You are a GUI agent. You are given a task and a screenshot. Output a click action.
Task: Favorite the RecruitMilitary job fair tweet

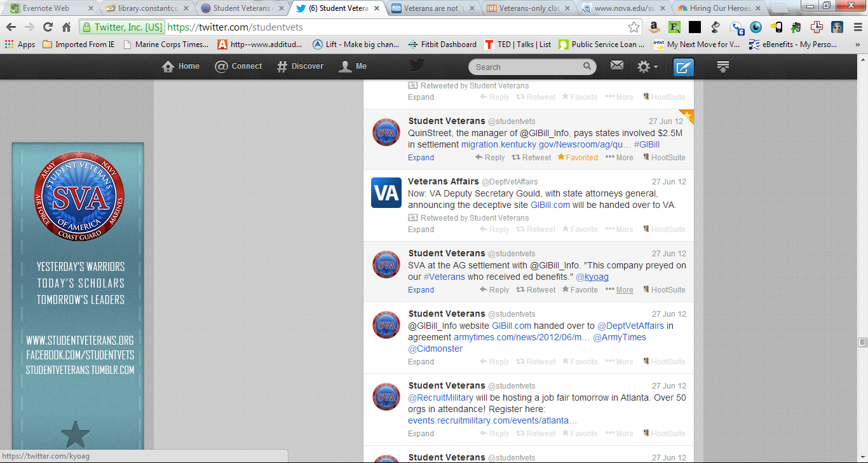[580, 434]
